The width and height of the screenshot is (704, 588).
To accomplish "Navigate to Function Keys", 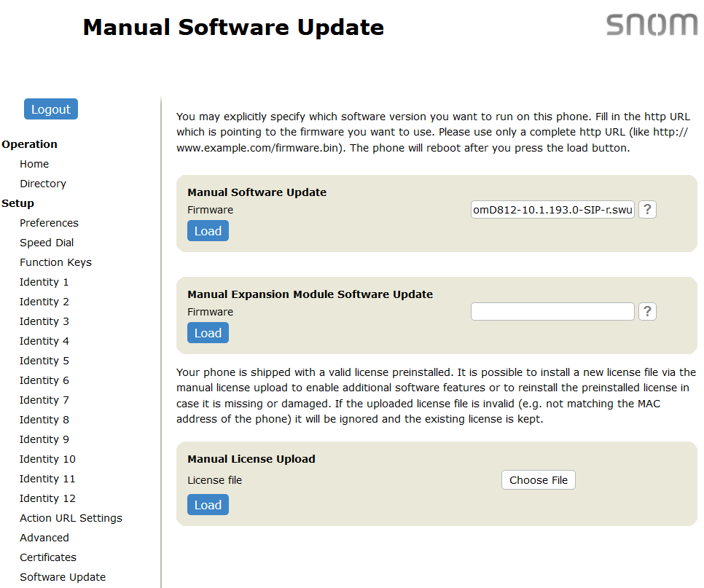I will click(x=55, y=262).
